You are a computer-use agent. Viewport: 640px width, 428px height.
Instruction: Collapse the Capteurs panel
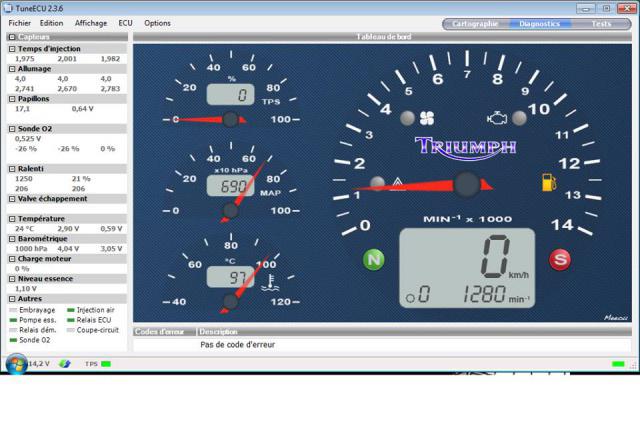[x=12, y=37]
